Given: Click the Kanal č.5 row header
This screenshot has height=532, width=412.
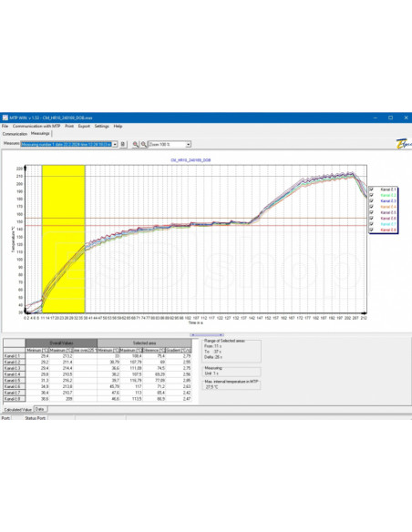Looking at the screenshot, I should coord(15,381).
